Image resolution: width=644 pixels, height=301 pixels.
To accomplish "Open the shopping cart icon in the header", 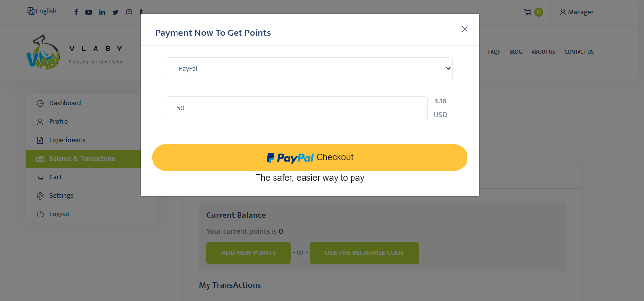I will [530, 12].
